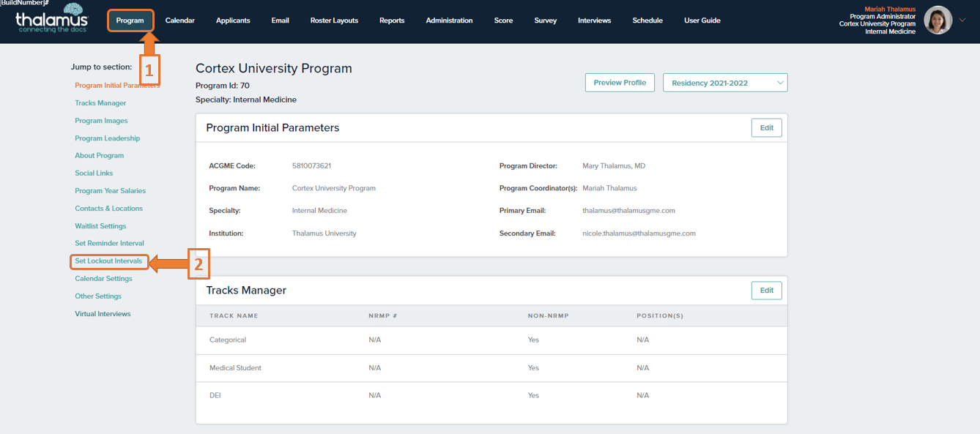Screen dimensions: 980x434
Task: Jump to Program Images section
Action: 101,121
